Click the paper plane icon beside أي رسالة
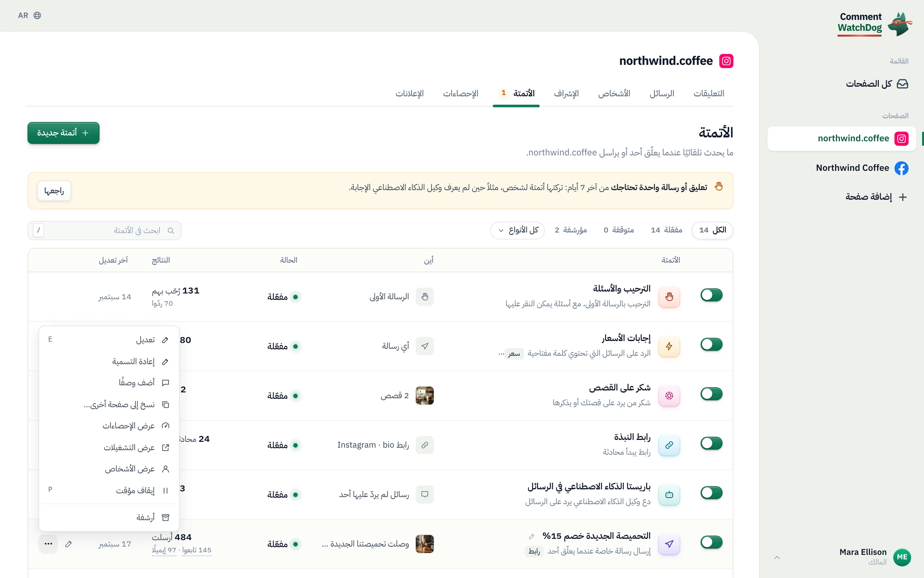Screen dimensions: 924x578 (x=424, y=346)
